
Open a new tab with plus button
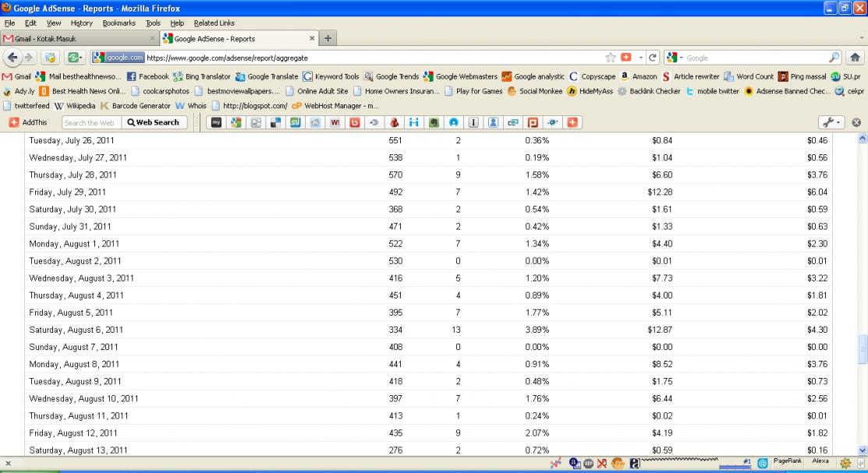328,38
